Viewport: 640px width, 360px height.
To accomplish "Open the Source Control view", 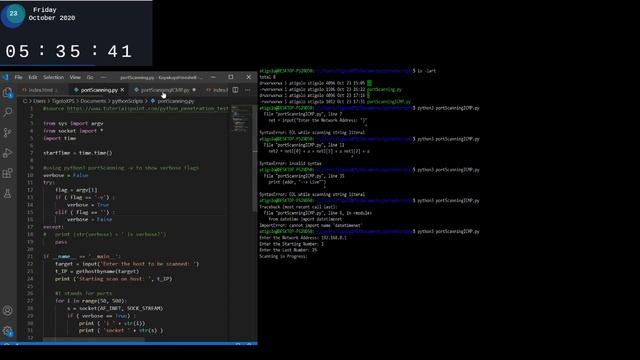I will coord(7,132).
